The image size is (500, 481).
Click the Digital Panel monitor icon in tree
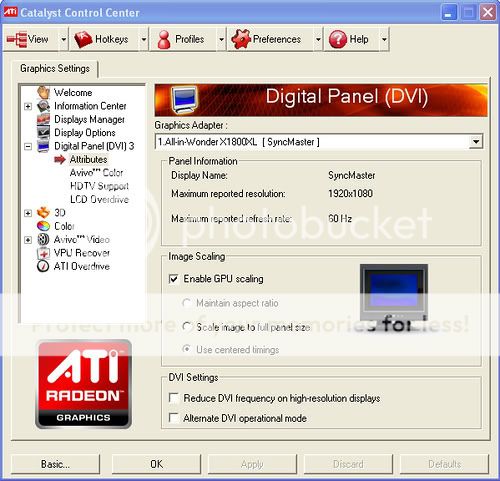pos(44,146)
